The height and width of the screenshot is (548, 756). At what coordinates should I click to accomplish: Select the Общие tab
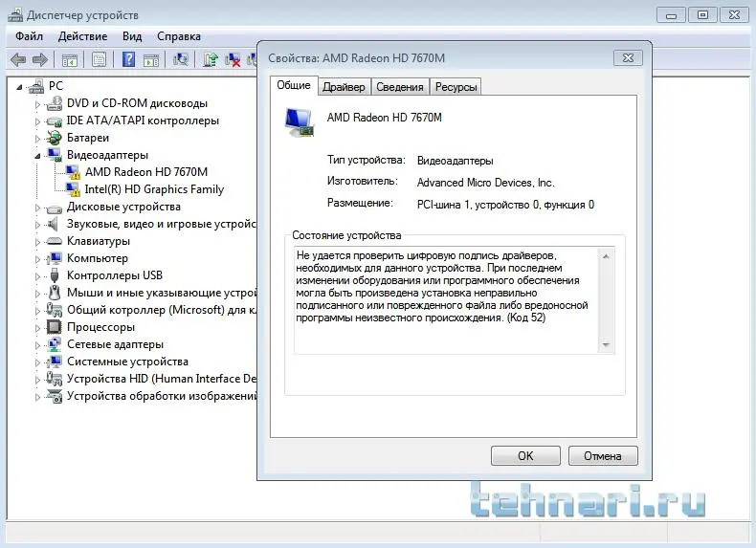(x=294, y=85)
